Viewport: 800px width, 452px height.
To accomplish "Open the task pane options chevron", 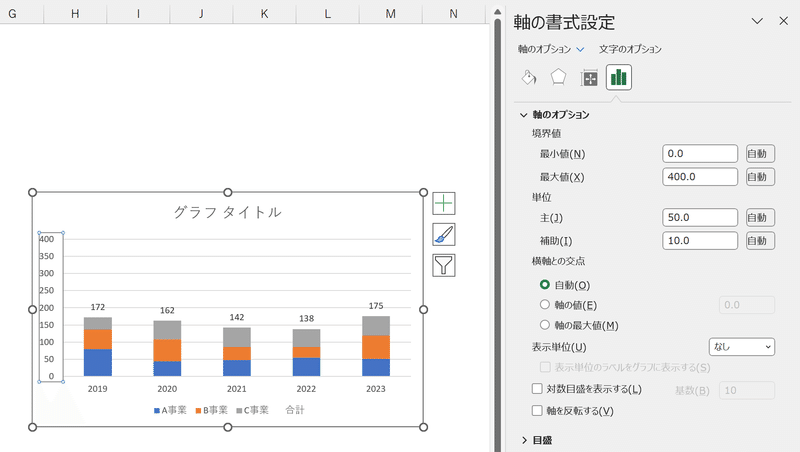I will coord(757,21).
